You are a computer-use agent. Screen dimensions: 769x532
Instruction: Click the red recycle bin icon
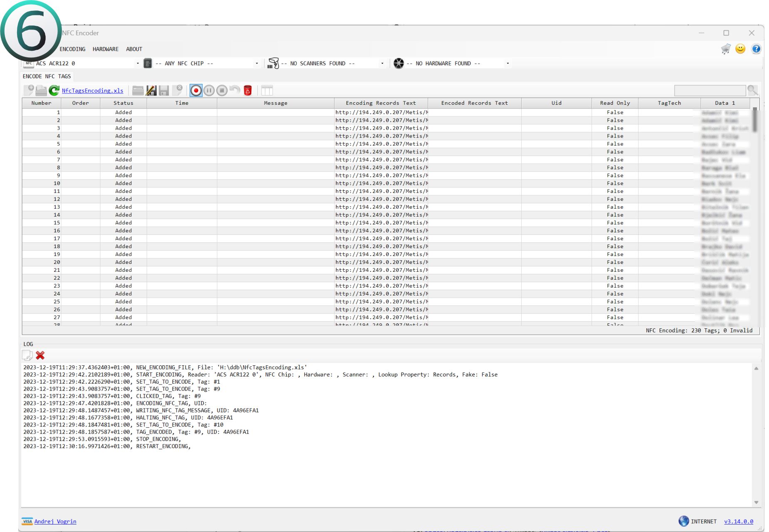[x=248, y=90]
